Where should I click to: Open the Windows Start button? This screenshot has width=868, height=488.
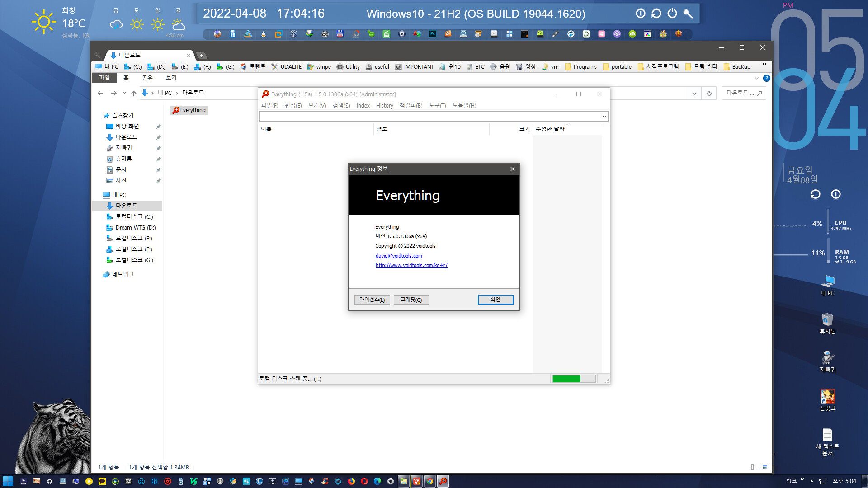pyautogui.click(x=8, y=481)
